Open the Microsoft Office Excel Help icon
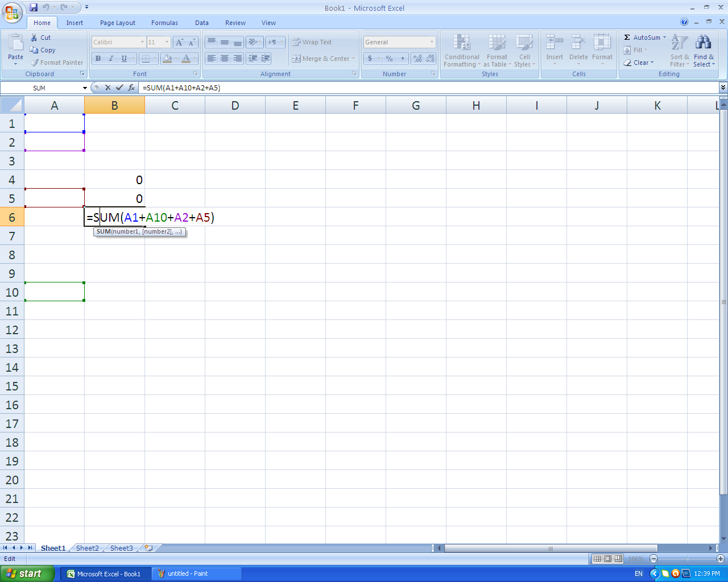 click(684, 22)
